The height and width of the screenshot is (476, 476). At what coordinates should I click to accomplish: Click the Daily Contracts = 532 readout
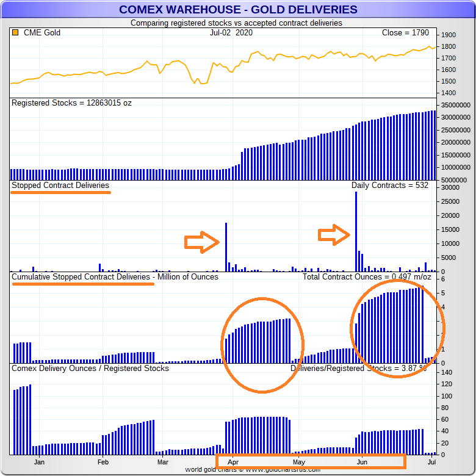(x=389, y=185)
